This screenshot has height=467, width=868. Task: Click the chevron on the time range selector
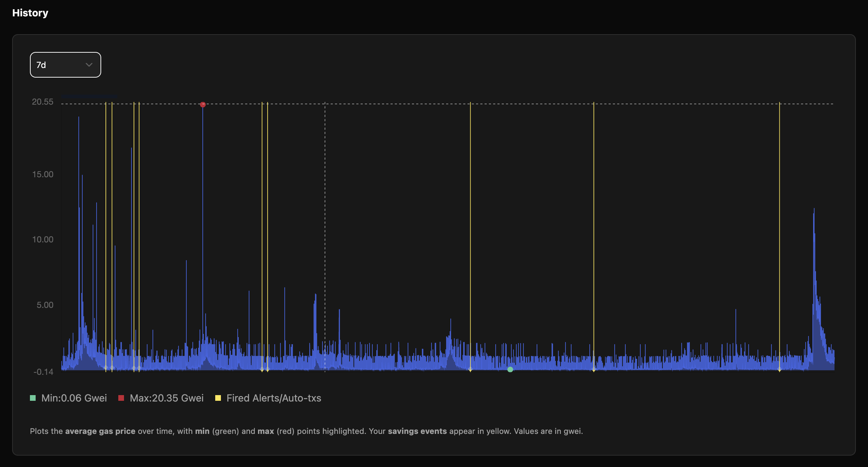coord(89,65)
